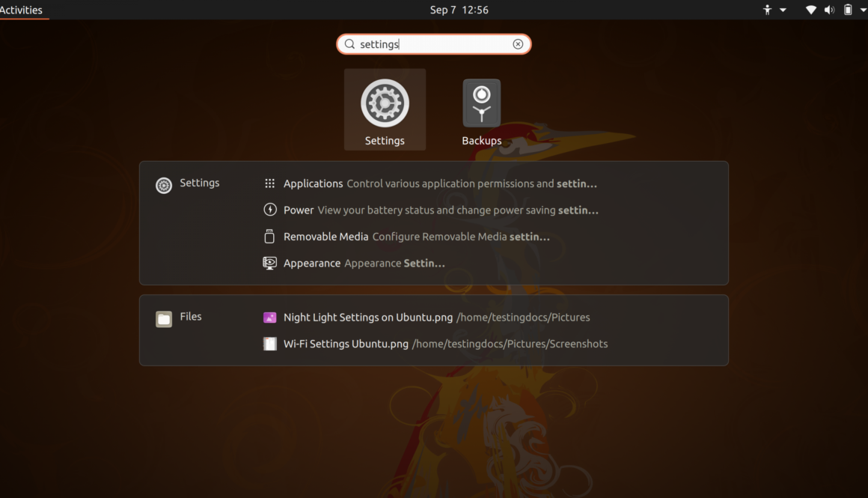Click the Settings provider gear icon
Viewport: 868px width, 498px height.
click(164, 185)
